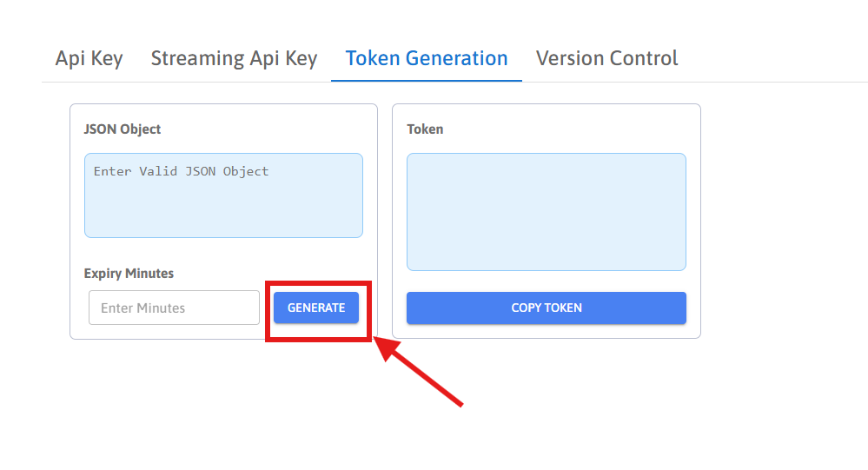Focus the Enter Minutes input field

174,308
